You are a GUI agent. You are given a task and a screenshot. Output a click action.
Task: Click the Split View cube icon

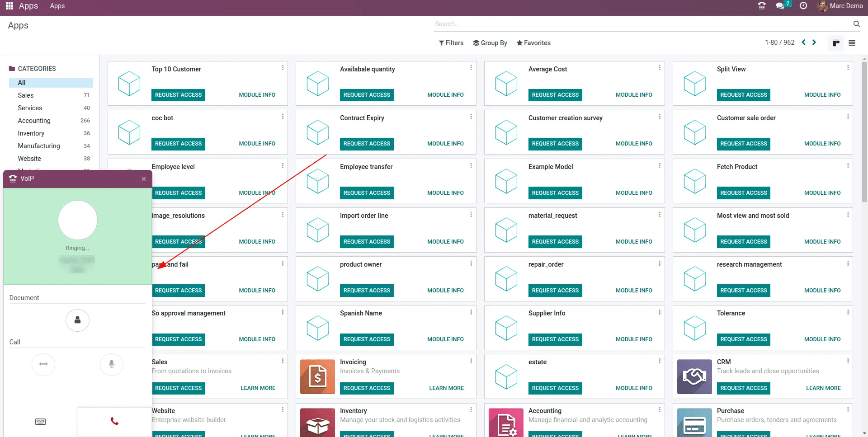pyautogui.click(x=695, y=84)
